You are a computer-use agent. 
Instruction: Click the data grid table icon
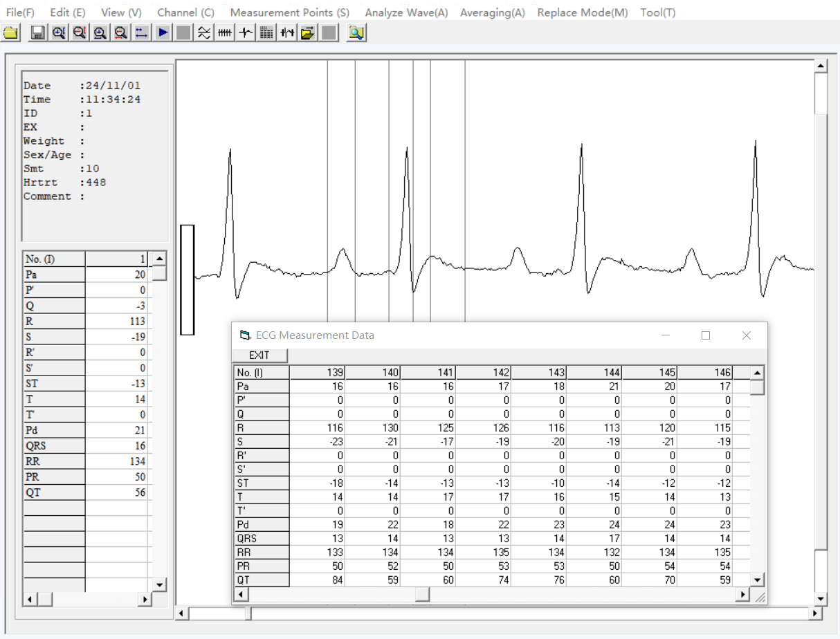click(266, 33)
